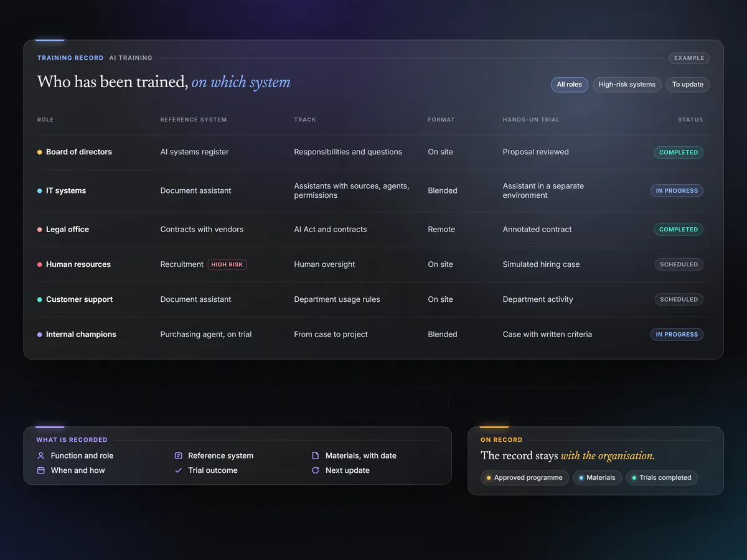Click the Responsibilities and questions track
Viewport: 747px width, 560px height.
[348, 152]
